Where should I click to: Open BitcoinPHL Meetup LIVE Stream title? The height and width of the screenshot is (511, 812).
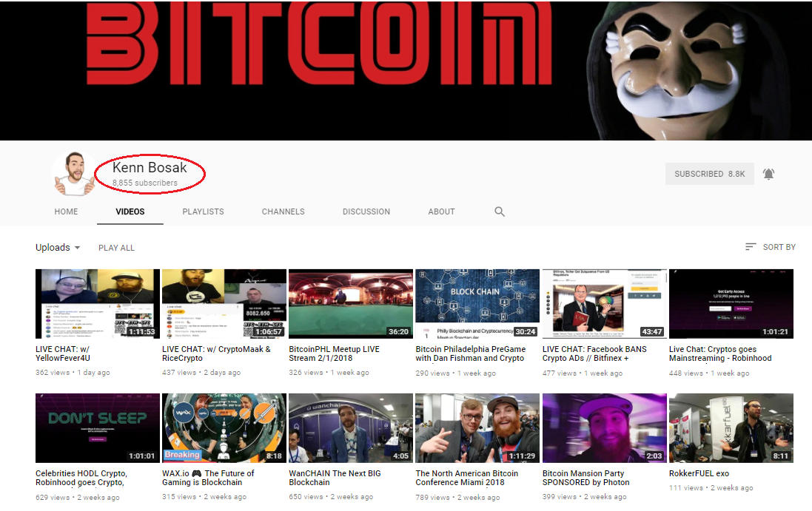tap(334, 353)
